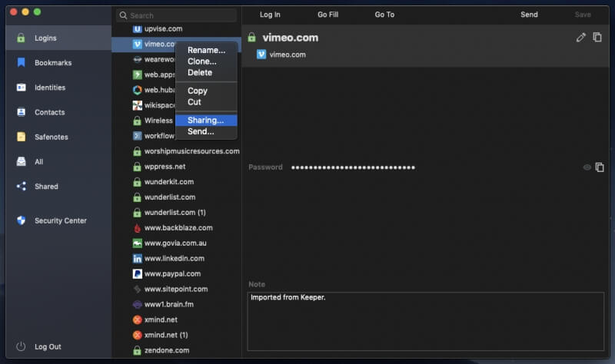615x364 pixels.
Task: Click the Note text area
Action: click(x=426, y=321)
